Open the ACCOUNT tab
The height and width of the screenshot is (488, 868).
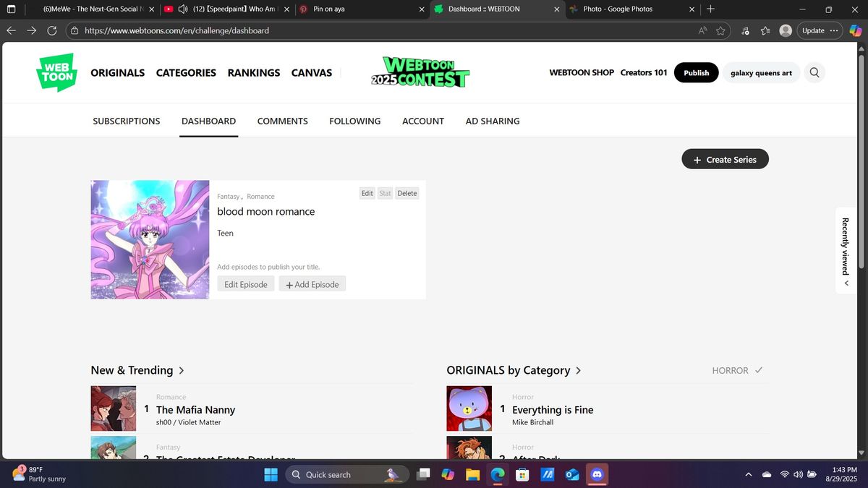click(x=423, y=121)
